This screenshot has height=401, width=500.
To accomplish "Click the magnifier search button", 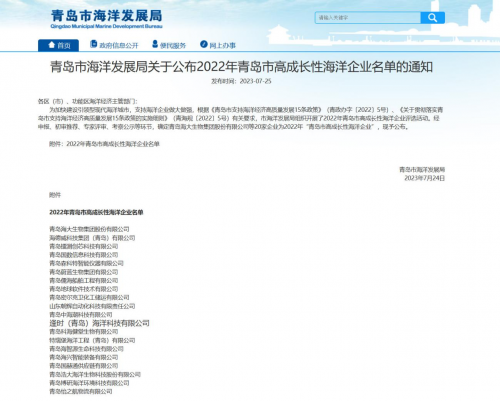I will pos(432,18).
